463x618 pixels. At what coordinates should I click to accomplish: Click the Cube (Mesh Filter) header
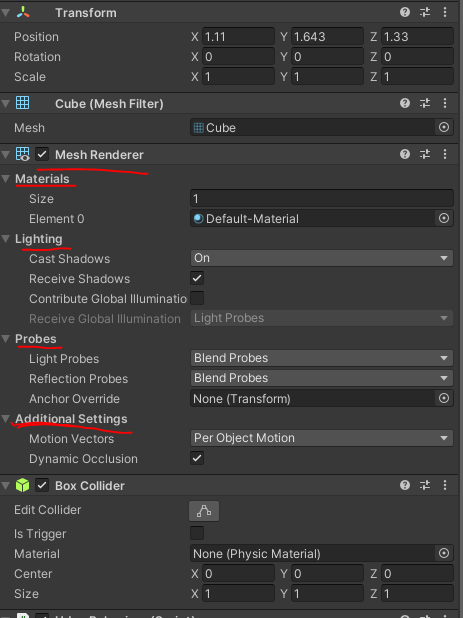pos(109,104)
